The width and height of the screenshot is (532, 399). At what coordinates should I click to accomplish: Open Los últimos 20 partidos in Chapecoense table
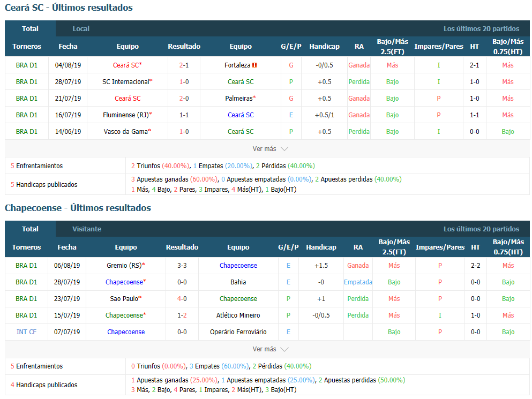481,229
